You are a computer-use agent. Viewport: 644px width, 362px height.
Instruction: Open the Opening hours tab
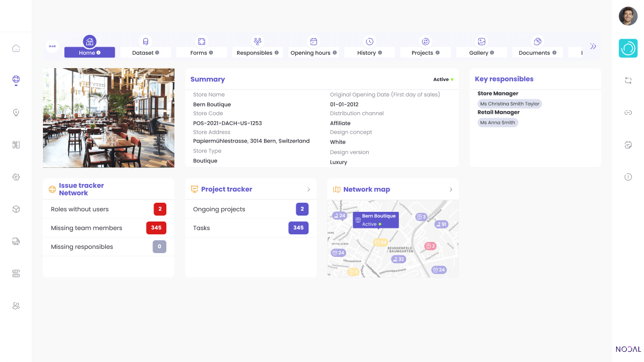point(313,47)
